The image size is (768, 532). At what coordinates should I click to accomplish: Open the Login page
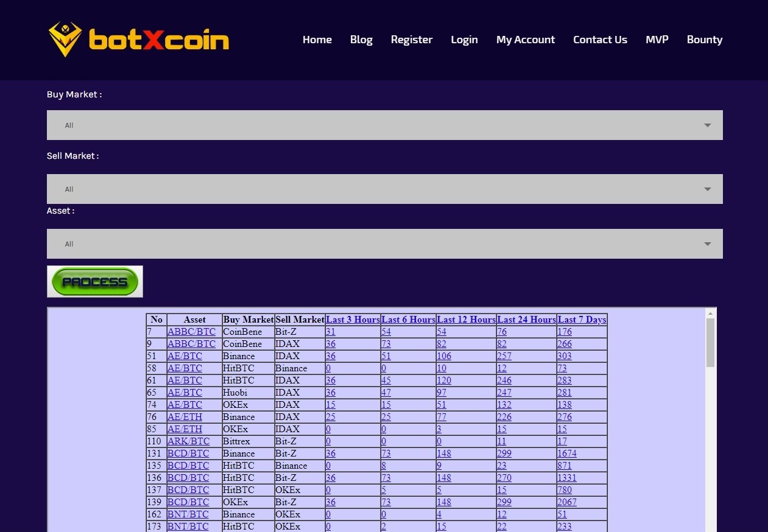click(x=464, y=40)
